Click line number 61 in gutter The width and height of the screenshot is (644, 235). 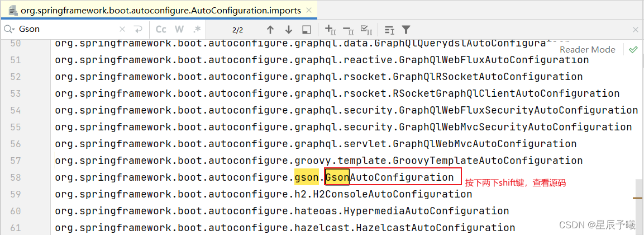(15, 228)
